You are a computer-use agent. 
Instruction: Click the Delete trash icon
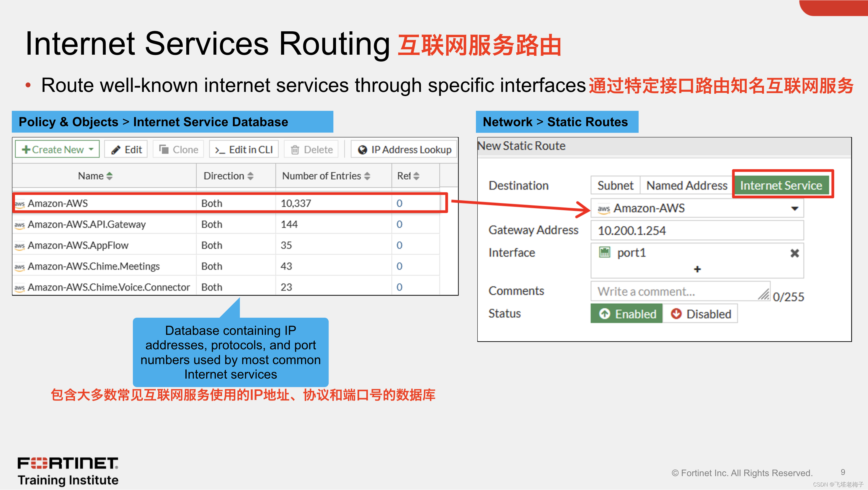click(295, 150)
